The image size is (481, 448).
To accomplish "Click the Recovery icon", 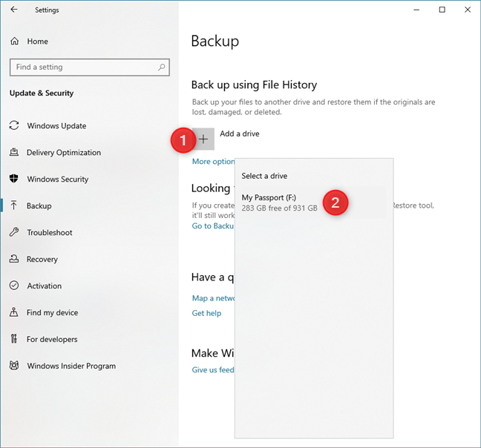I will (x=14, y=259).
